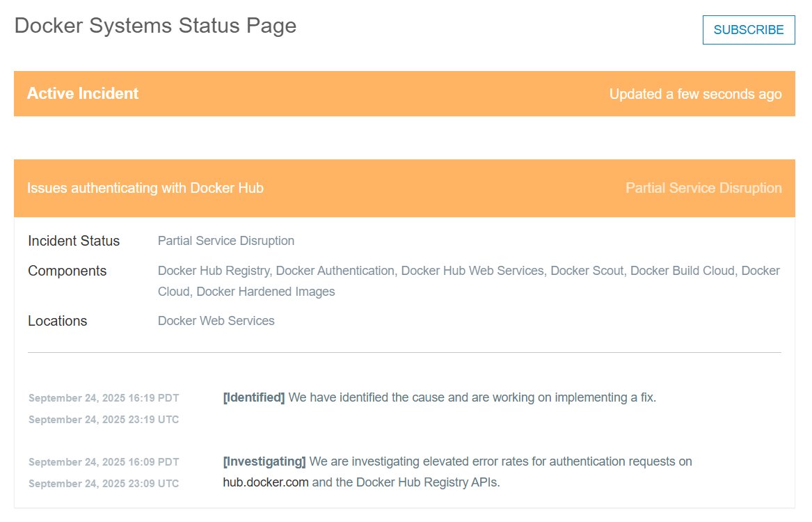Click the gray Partial Service Disruption status value
This screenshot has width=812, height=522.
coord(225,241)
